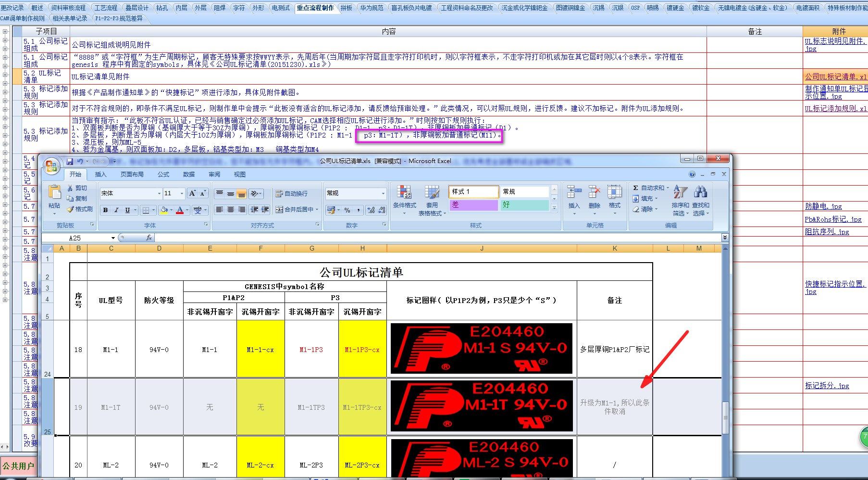
Task: Copy selection with 复制
Action: (x=77, y=199)
